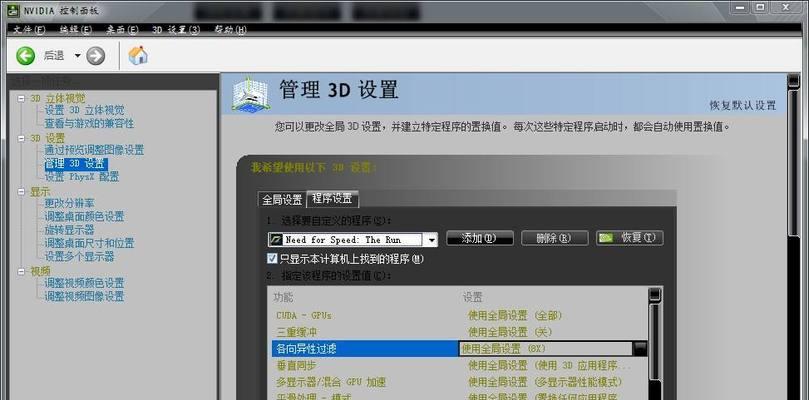This screenshot has width=809, height=400.
Task: Click the 使用全局设置 (全部) value
Action: pyautogui.click(x=515, y=315)
